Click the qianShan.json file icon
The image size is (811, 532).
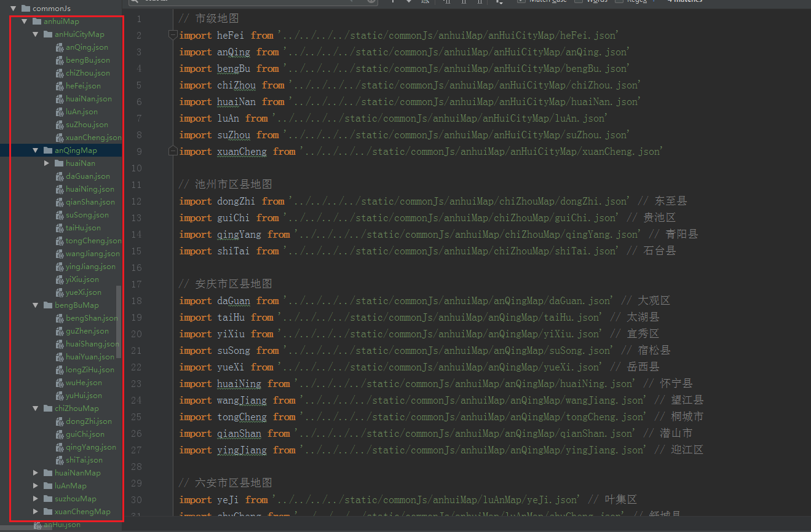pyautogui.click(x=60, y=202)
